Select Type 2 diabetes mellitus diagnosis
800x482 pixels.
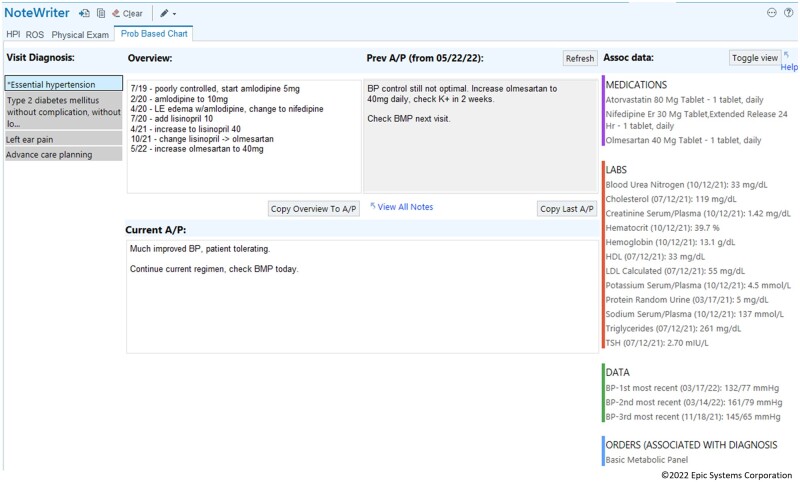pos(63,112)
